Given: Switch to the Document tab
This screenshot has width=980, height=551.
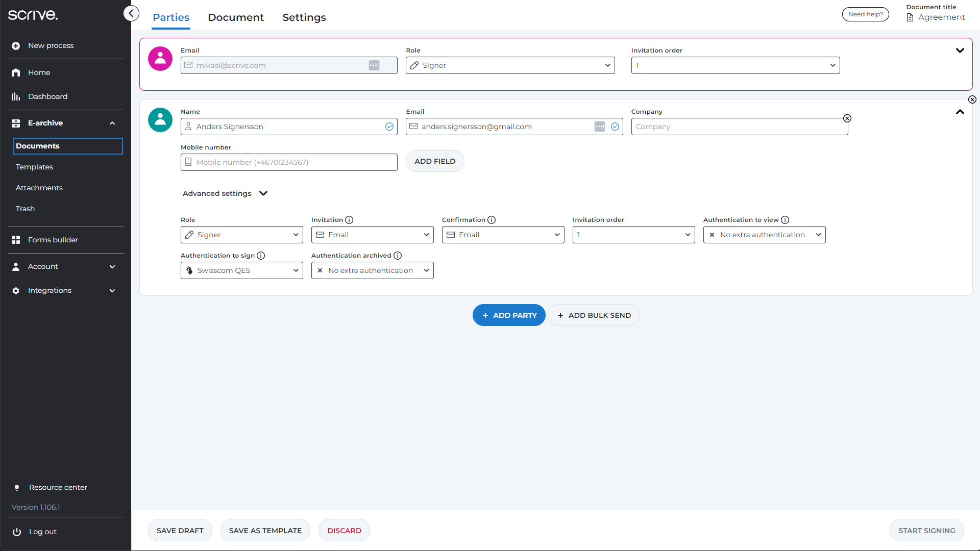Looking at the screenshot, I should click(x=236, y=17).
